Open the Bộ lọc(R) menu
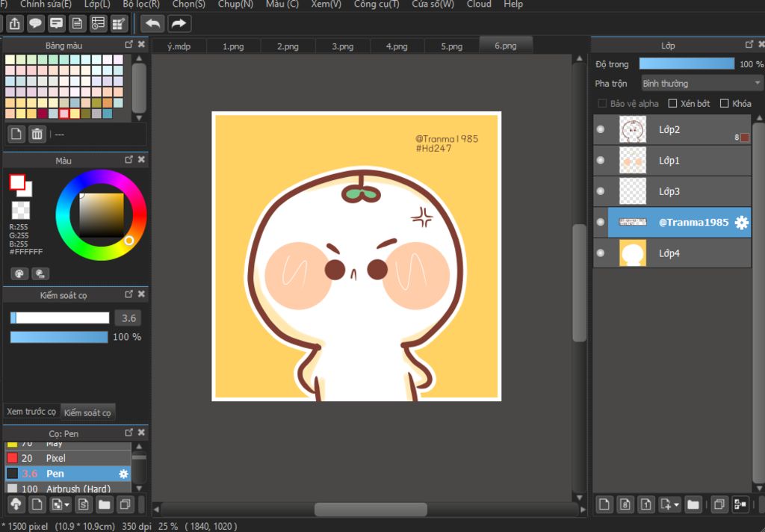The width and height of the screenshot is (765, 532). click(x=141, y=4)
